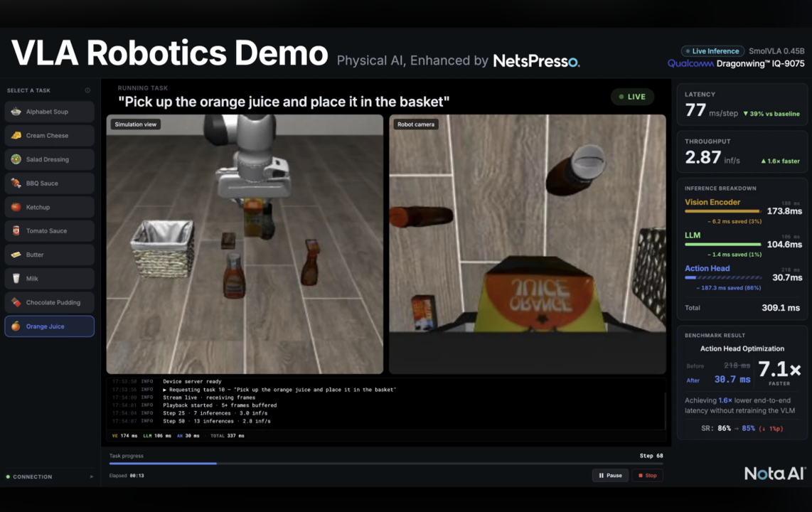Select the Cream Cheese task
Viewport: 812px width, 512px height.
pyautogui.click(x=50, y=136)
